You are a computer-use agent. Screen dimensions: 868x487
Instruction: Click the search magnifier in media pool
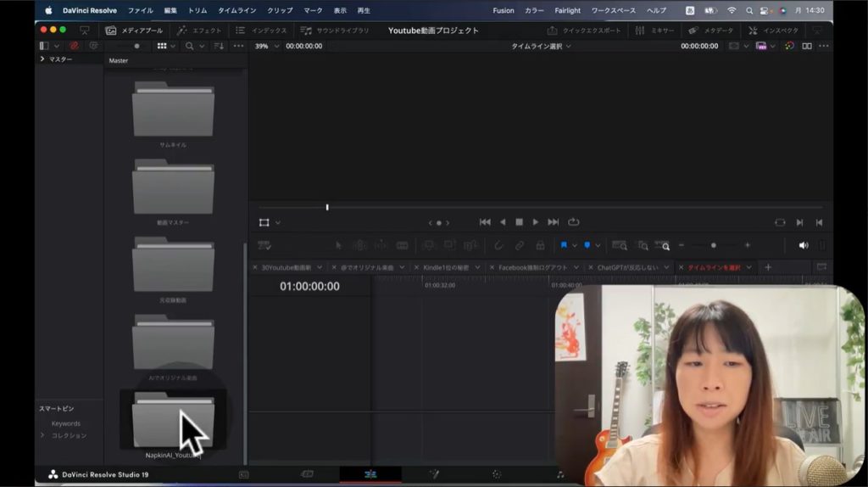coord(190,46)
